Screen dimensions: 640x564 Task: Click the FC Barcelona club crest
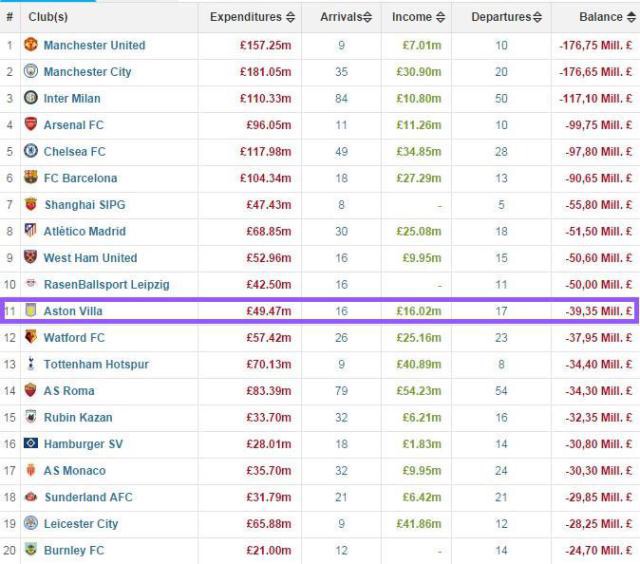tap(30, 178)
